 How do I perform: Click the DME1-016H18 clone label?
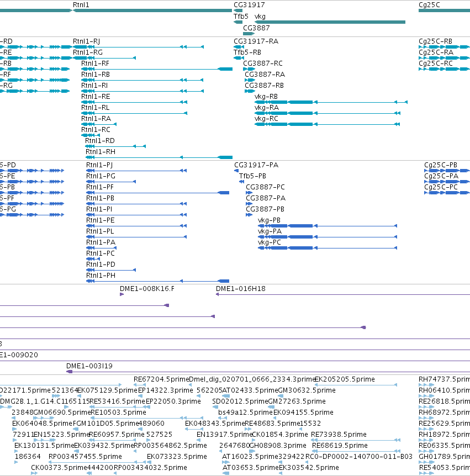(x=241, y=289)
